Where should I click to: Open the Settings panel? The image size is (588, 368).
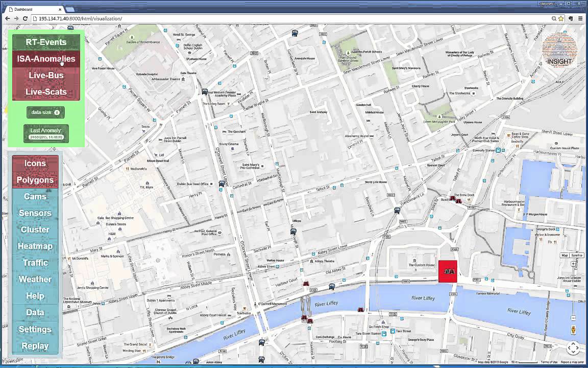35,329
